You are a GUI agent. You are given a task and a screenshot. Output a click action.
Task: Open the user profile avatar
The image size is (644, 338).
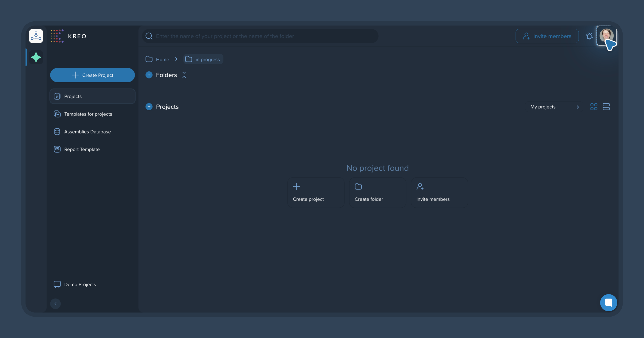[606, 35]
